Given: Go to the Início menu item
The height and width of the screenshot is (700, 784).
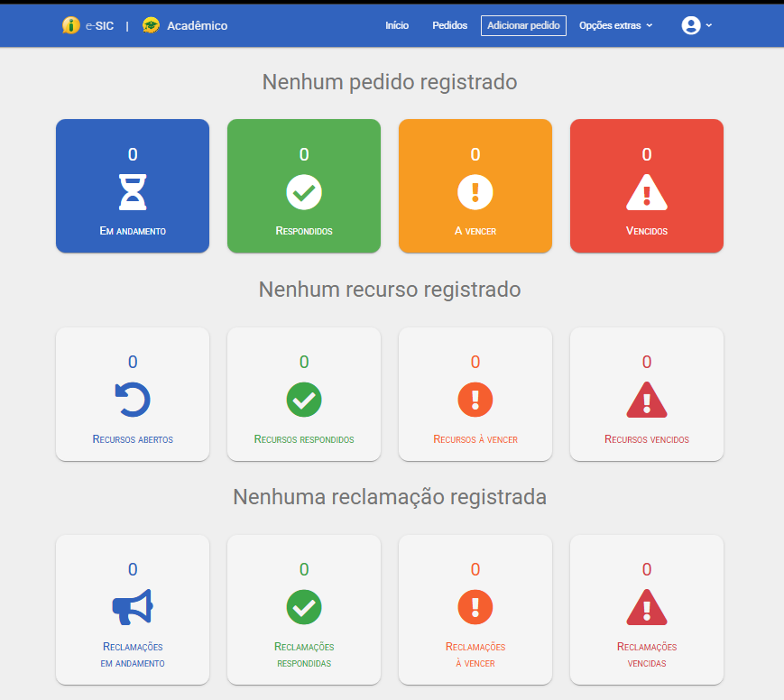Looking at the screenshot, I should 397,25.
